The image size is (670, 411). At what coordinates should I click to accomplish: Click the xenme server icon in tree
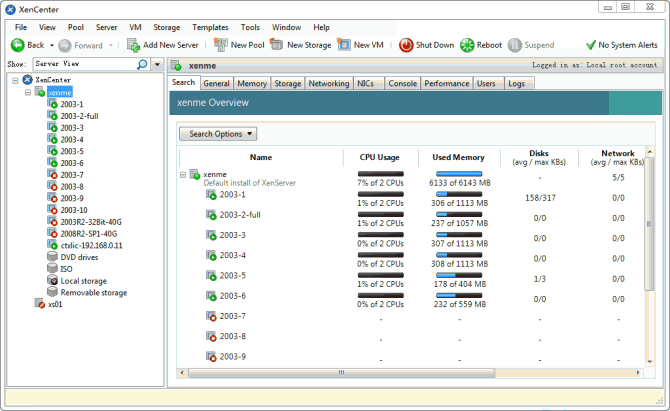click(x=40, y=91)
